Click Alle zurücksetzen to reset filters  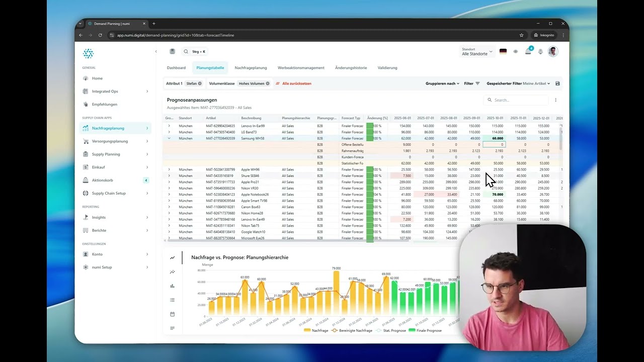pos(294,83)
